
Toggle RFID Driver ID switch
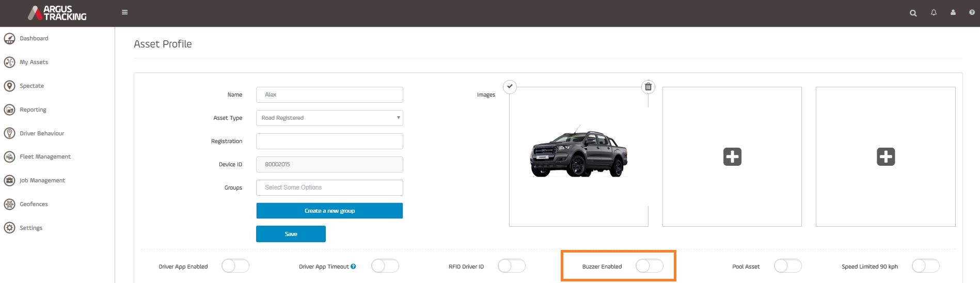tap(512, 266)
